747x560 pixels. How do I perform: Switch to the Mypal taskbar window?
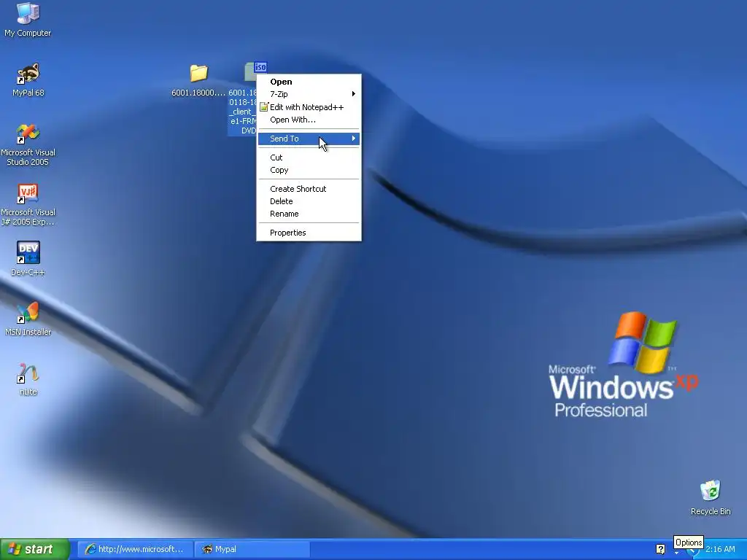tap(252, 549)
